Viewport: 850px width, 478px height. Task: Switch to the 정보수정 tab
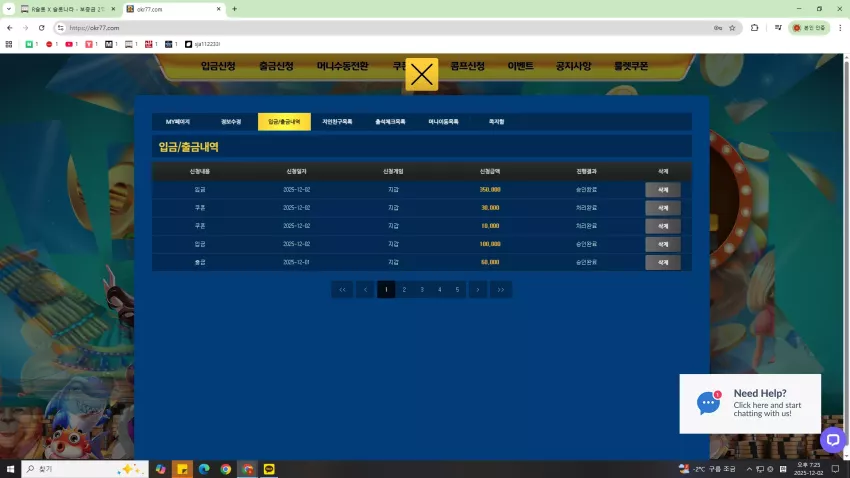coord(231,122)
